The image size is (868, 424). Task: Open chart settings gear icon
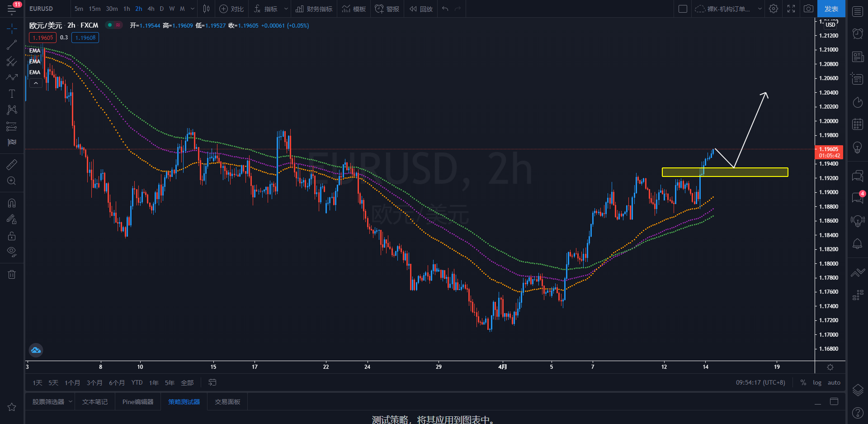tap(774, 9)
